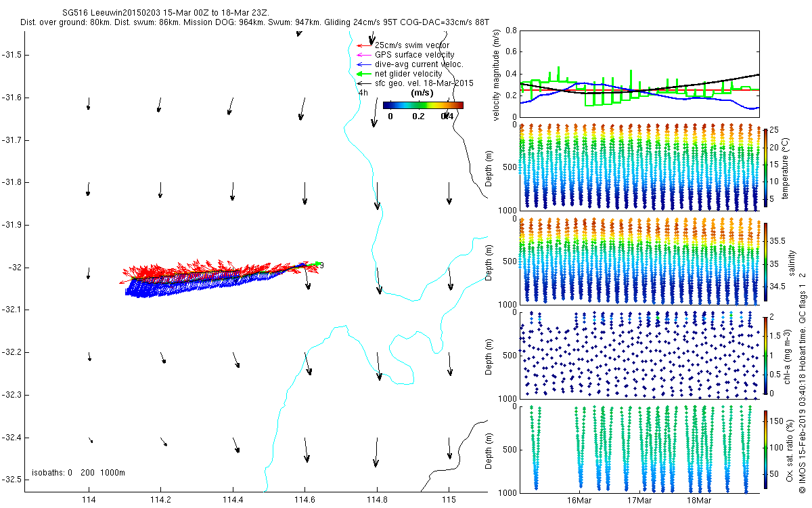Click the 17Mar time axis label
The height and width of the screenshot is (508, 812).
(x=639, y=500)
